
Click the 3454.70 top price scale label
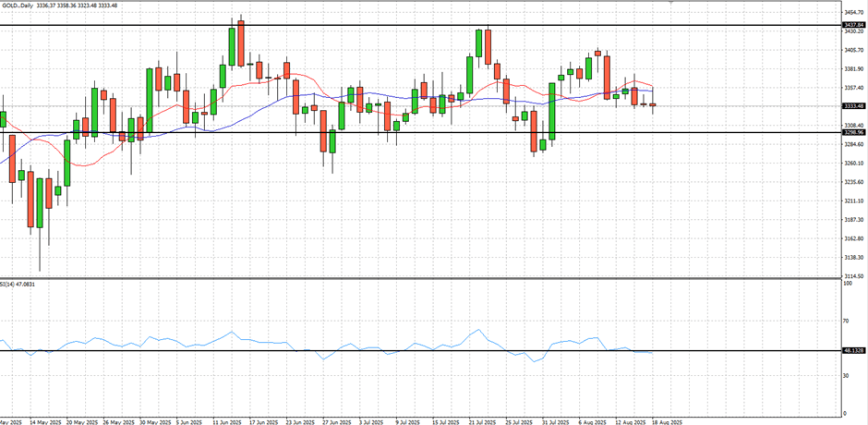855,12
